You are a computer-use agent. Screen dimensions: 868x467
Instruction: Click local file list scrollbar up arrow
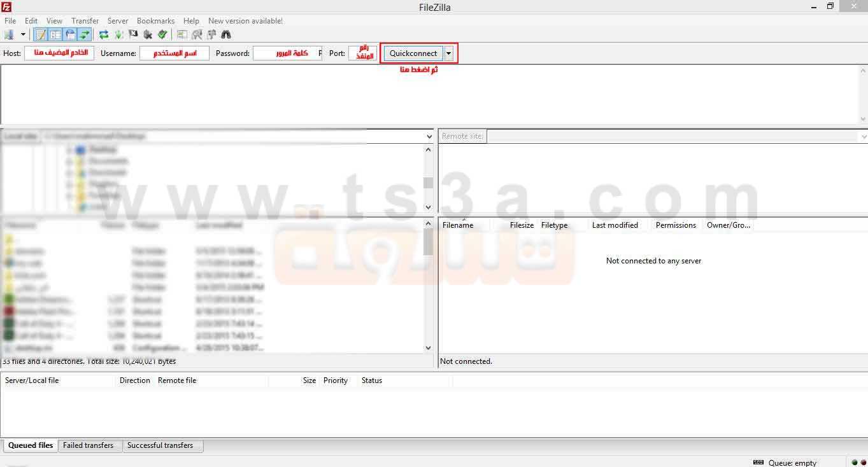click(428, 224)
